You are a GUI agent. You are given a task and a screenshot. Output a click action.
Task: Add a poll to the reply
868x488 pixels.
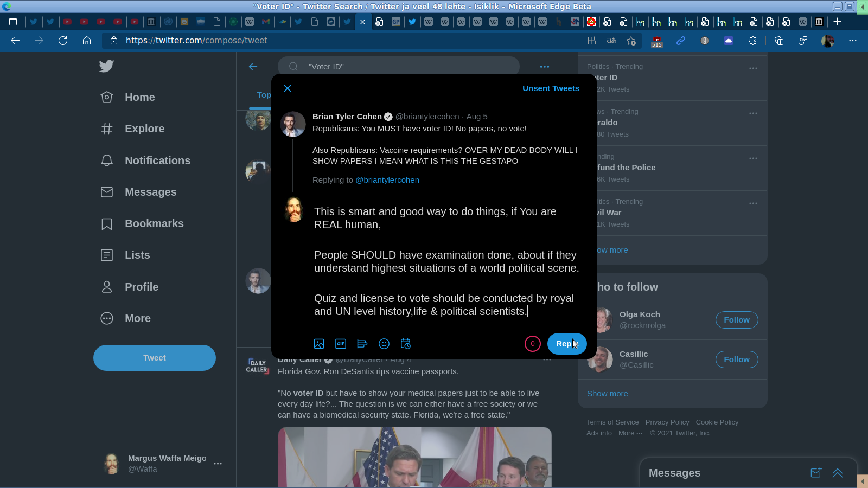pyautogui.click(x=362, y=344)
